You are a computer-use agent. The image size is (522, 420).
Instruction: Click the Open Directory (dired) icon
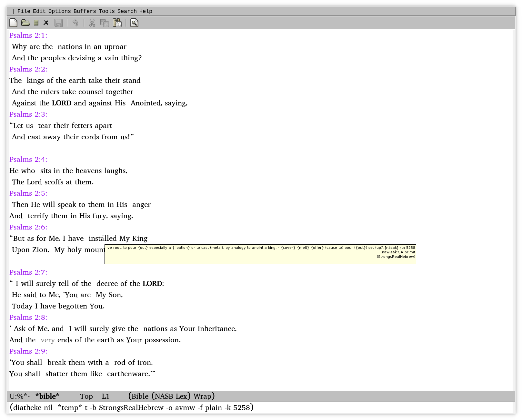36,23
